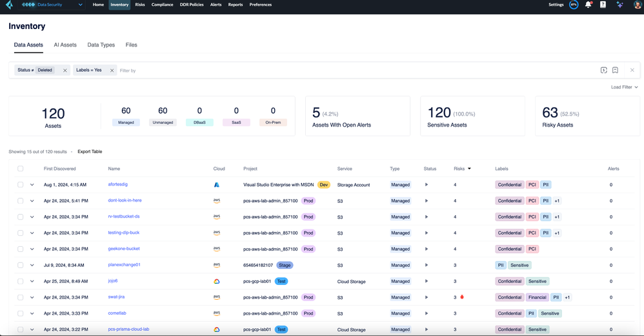Click the status play icon for afortesdig

point(427,185)
